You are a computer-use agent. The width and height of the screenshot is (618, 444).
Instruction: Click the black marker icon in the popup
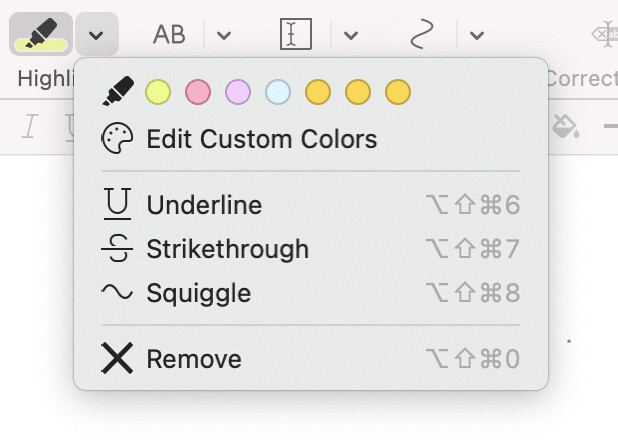point(118,93)
